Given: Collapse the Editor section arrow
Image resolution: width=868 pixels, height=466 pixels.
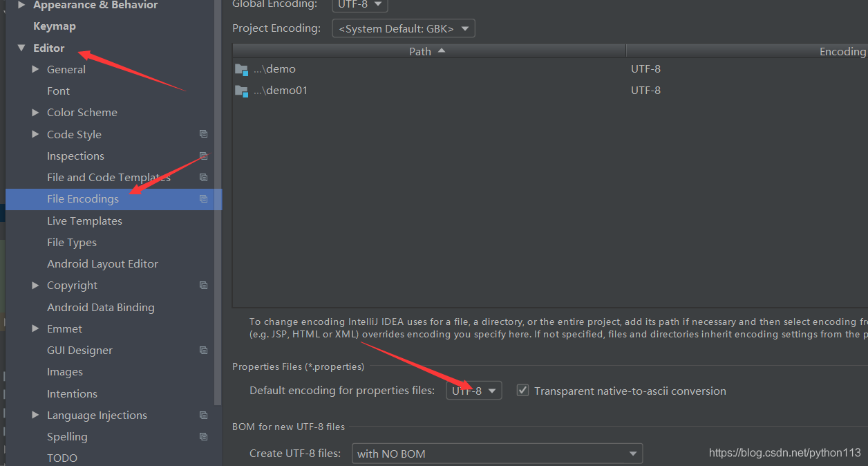Looking at the screenshot, I should 21,48.
